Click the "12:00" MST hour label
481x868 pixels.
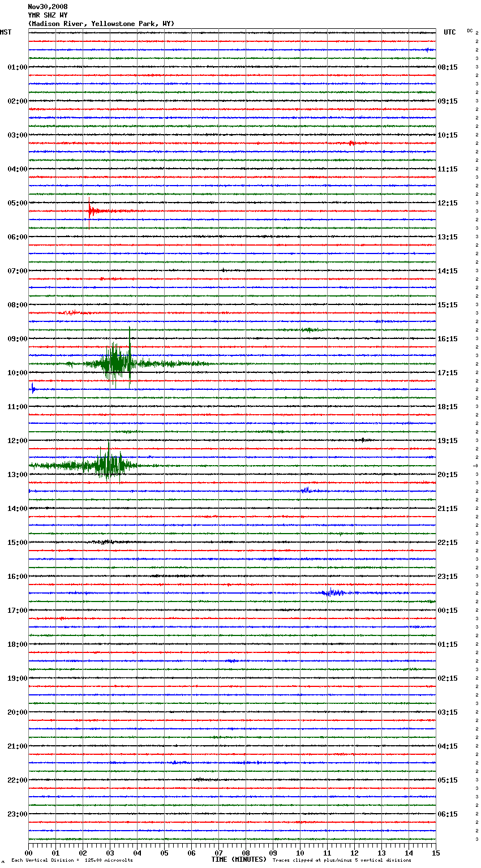tap(18, 441)
